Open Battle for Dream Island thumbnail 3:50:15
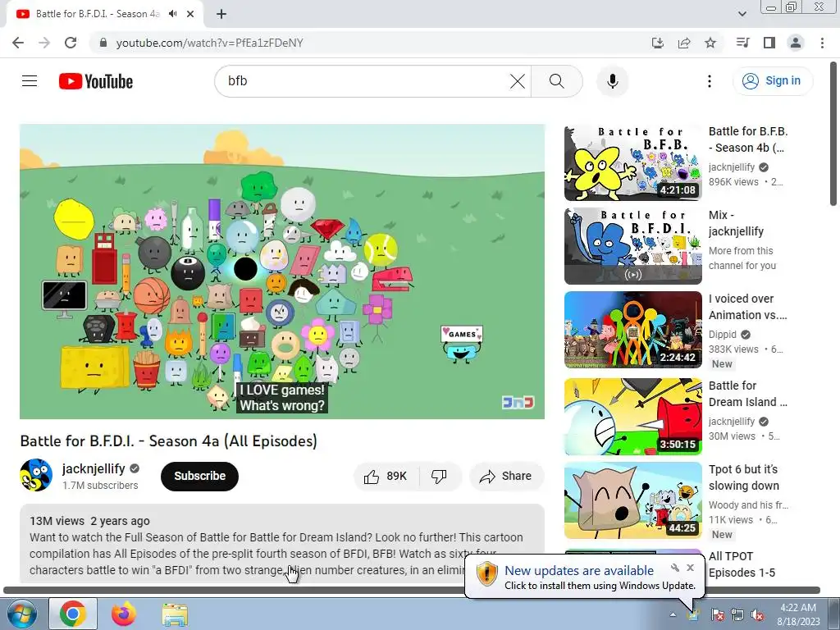Viewport: 840px width, 630px height. pyautogui.click(x=632, y=417)
